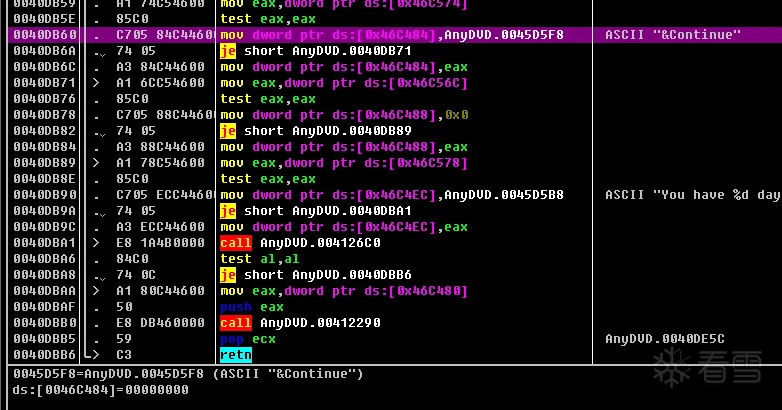Click comment ASCII "&Continue" in highlighted row

(x=673, y=35)
